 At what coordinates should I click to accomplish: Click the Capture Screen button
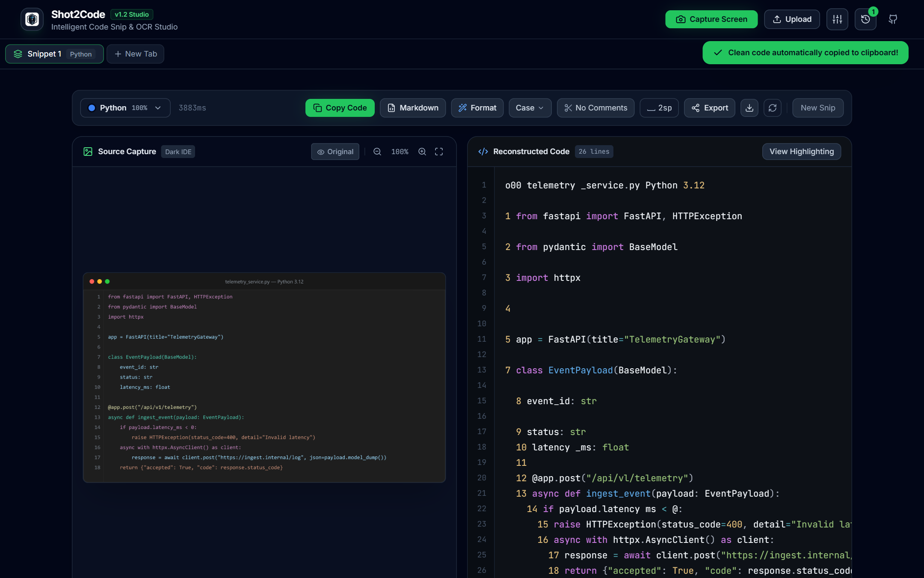coord(711,19)
